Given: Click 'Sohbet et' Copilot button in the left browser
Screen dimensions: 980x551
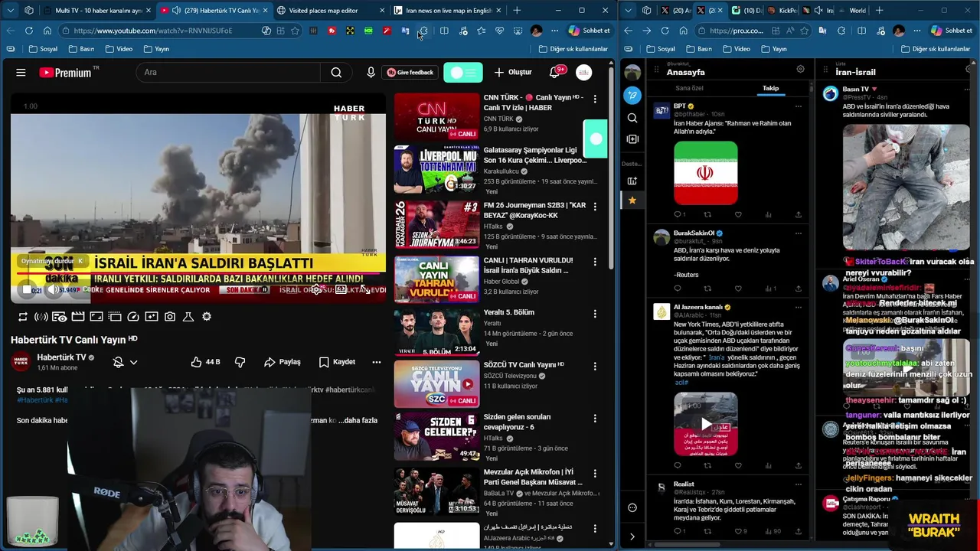Looking at the screenshot, I should [x=589, y=31].
